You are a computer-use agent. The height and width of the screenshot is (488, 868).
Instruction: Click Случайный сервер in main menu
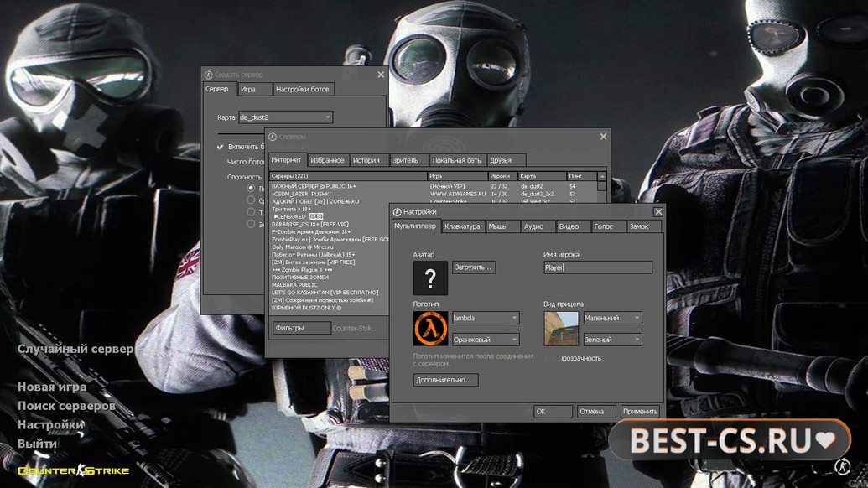(x=75, y=349)
